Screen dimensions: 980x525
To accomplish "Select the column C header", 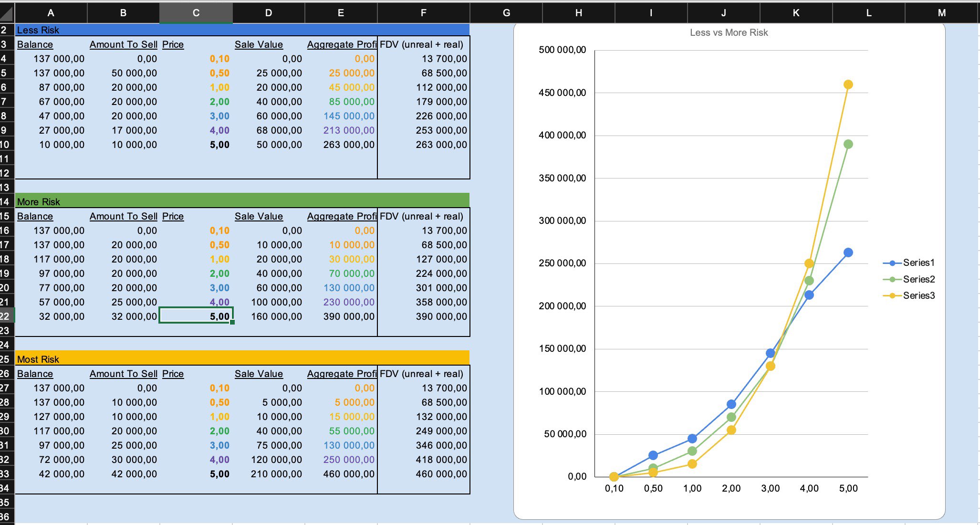I will click(x=196, y=13).
